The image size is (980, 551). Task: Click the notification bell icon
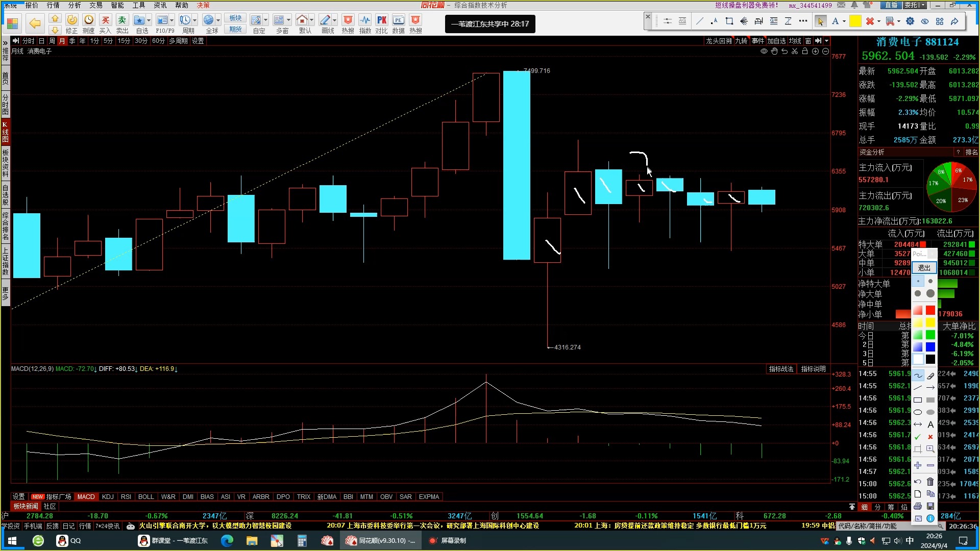click(x=854, y=5)
